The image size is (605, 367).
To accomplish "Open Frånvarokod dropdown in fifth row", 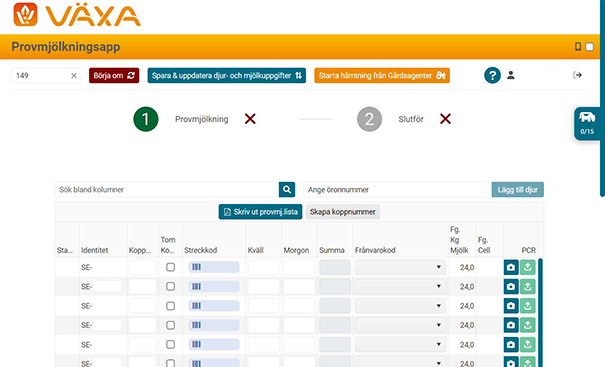I will click(400, 344).
